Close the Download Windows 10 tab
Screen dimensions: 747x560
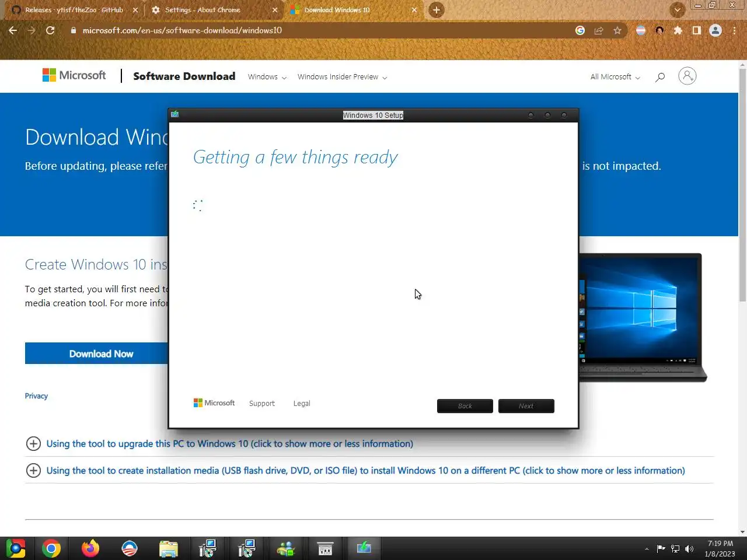[414, 10]
